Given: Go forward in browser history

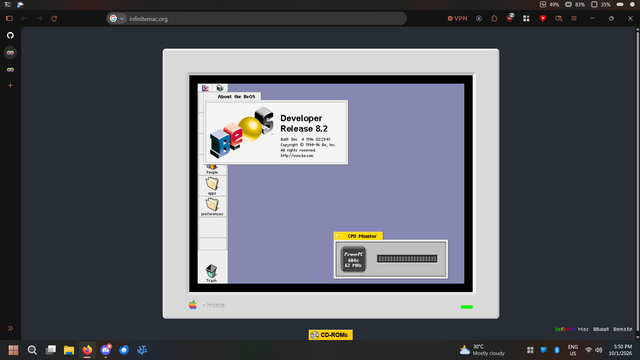Looking at the screenshot, I should (39, 19).
